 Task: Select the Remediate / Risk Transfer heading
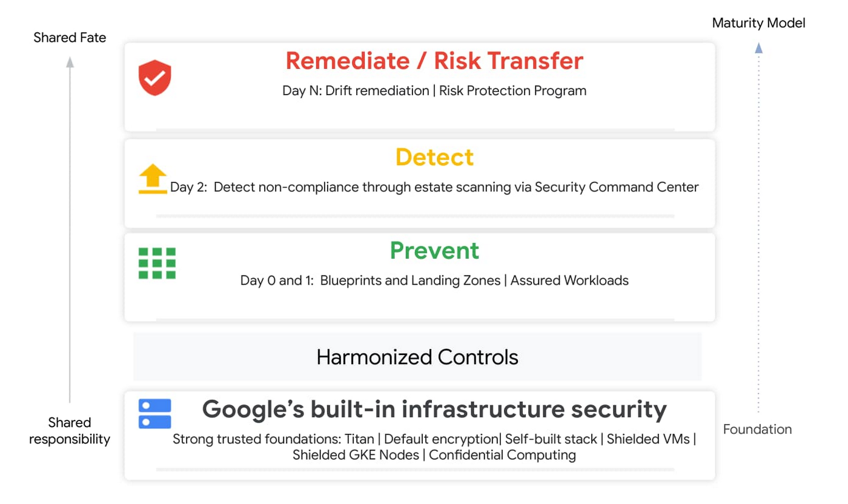coord(434,61)
